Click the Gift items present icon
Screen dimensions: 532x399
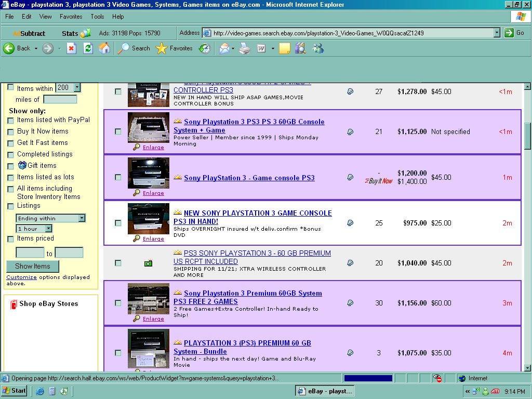pos(22,165)
